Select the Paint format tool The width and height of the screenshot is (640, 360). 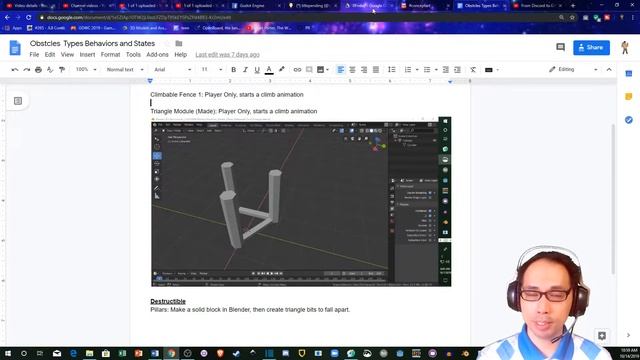click(x=62, y=70)
